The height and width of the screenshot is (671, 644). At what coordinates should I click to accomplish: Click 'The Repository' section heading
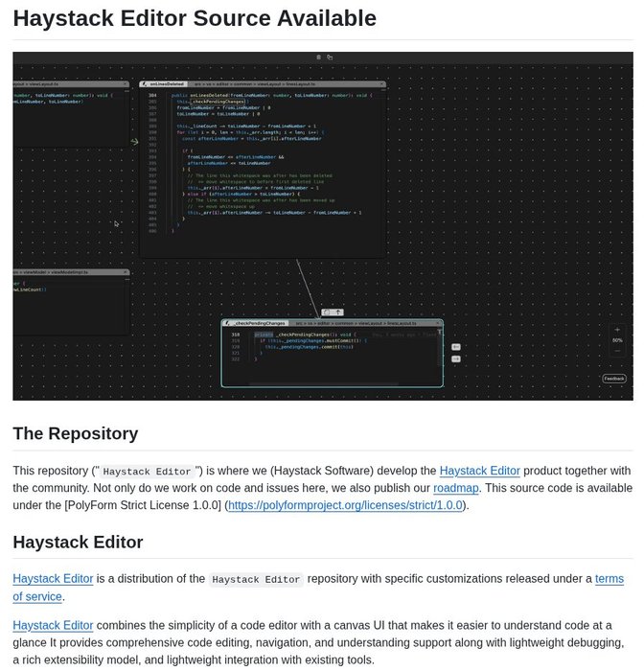76,433
